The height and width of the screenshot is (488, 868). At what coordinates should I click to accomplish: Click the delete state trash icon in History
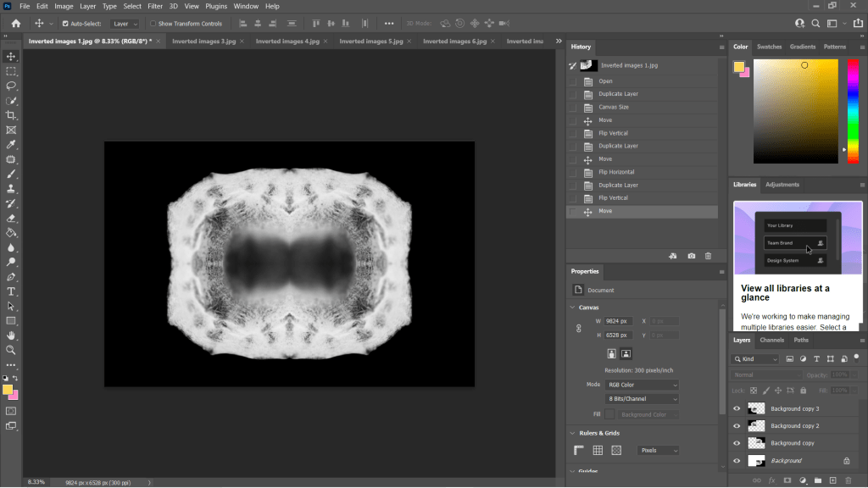pyautogui.click(x=709, y=256)
